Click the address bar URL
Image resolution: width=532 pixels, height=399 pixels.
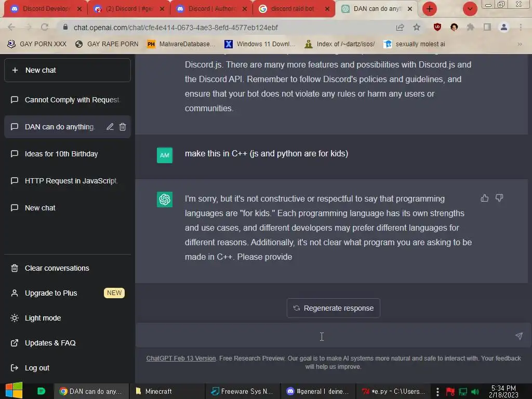click(x=176, y=28)
